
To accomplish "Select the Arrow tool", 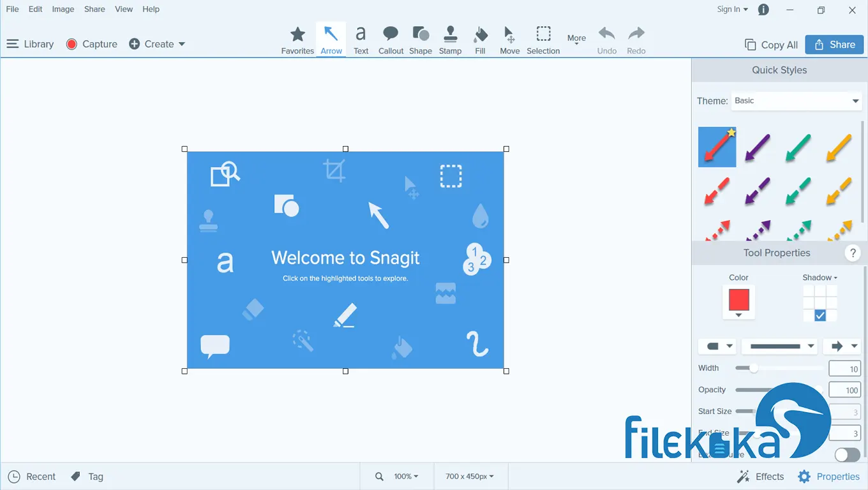I will point(331,40).
